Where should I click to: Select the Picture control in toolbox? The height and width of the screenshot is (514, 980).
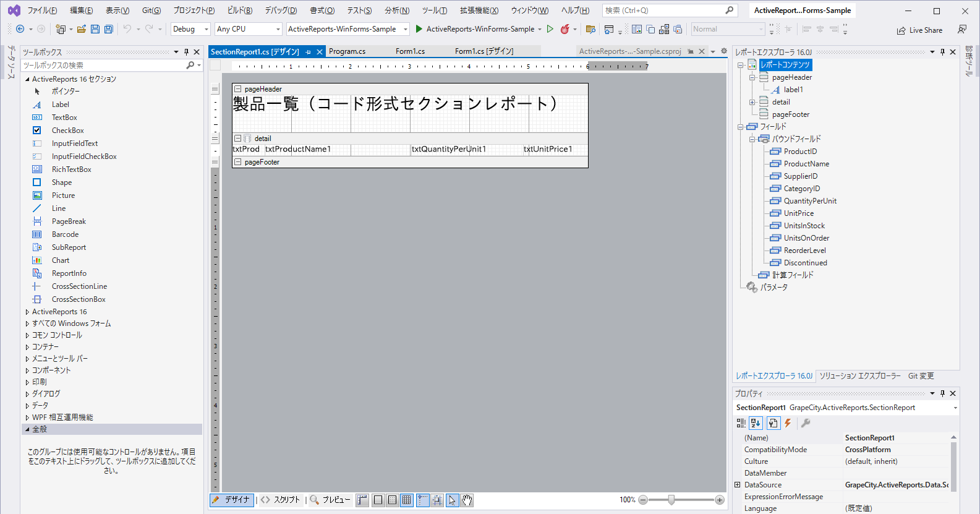click(x=63, y=195)
